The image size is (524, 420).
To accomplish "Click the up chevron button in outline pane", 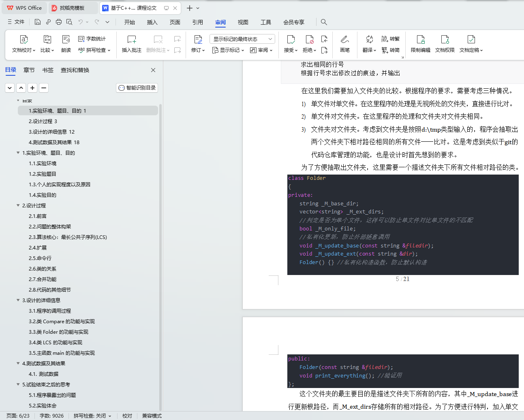I will point(21,88).
